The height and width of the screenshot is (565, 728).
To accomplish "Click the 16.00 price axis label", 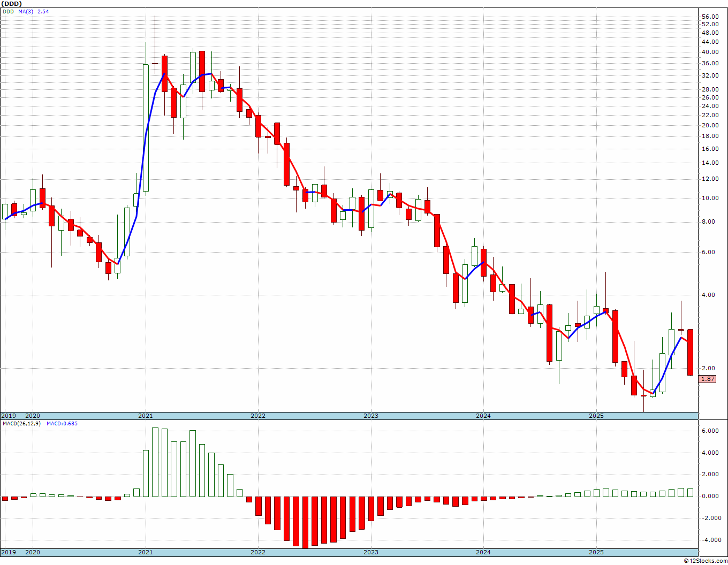I will coord(710,149).
